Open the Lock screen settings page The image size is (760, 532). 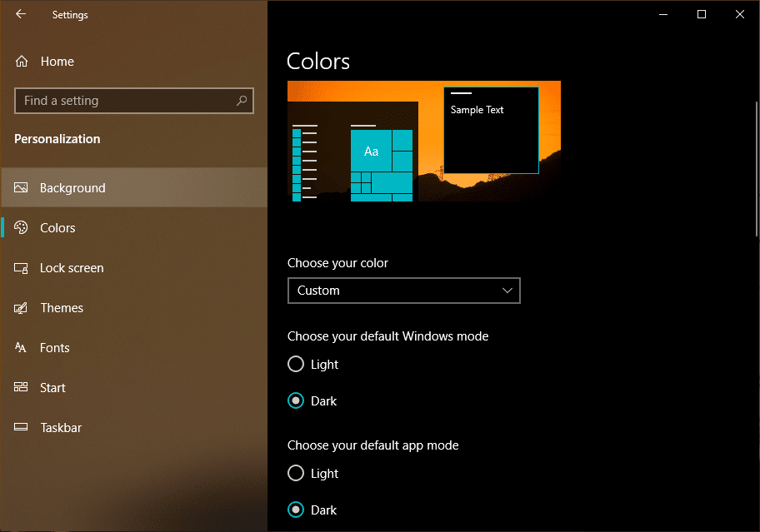point(72,268)
